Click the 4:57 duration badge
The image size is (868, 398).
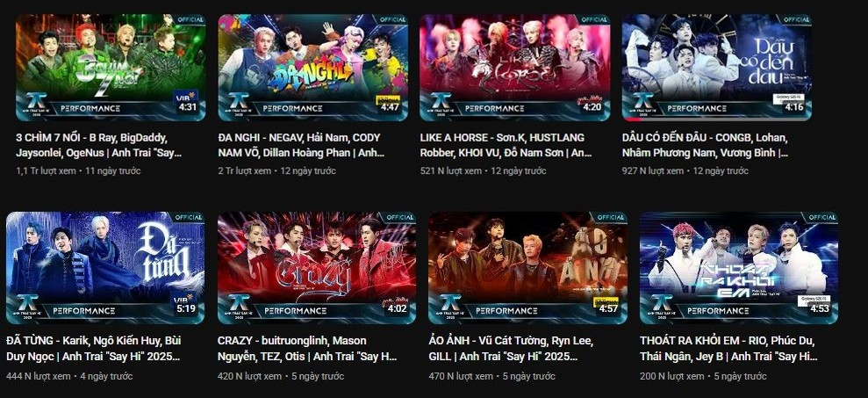[608, 308]
